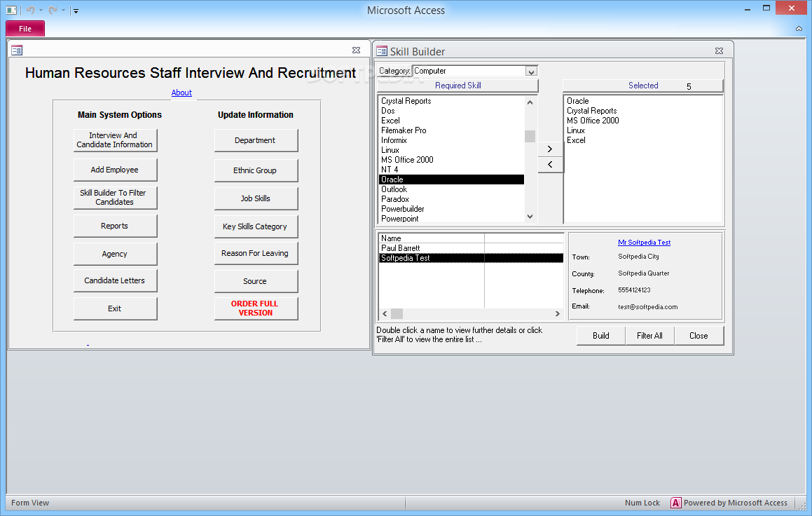Screen dimensions: 812x516
Task: Select Oracle in the Selected list
Action: click(x=642, y=101)
